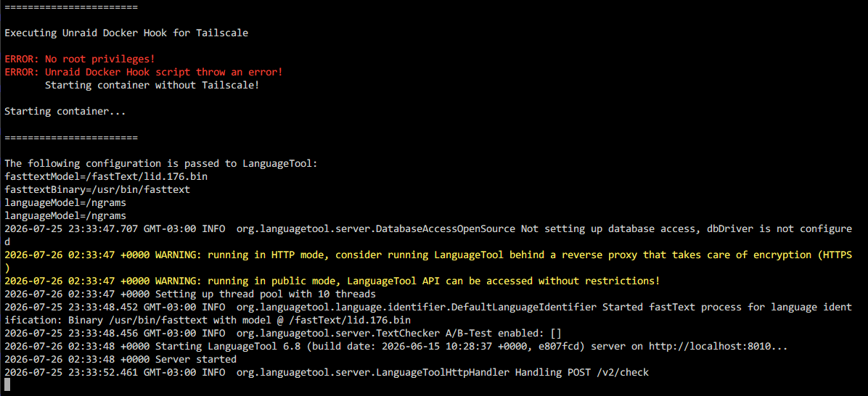This screenshot has width=868, height=396.
Task: Click the DatabaseAccessOpenSource log entry
Action: pos(428,236)
